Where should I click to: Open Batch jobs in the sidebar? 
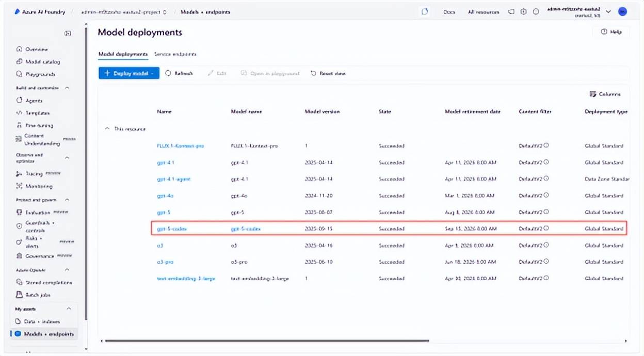coord(34,295)
